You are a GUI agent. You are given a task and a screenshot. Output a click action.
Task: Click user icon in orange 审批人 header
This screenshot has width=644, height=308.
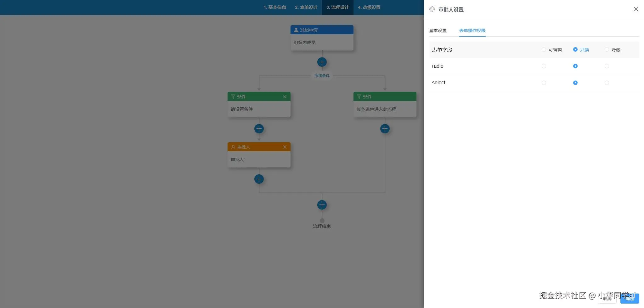coord(233,147)
